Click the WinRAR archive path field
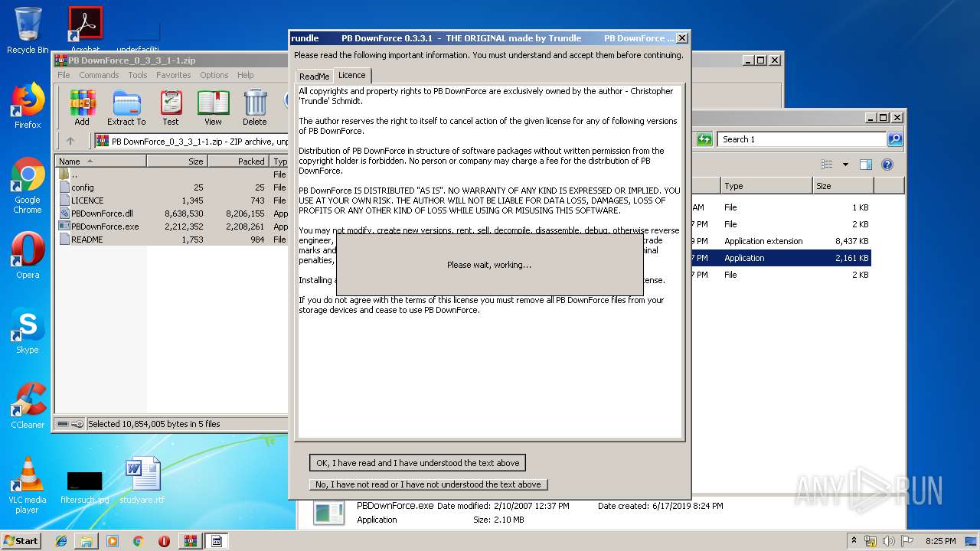Screen dimensions: 980x551 [191, 141]
